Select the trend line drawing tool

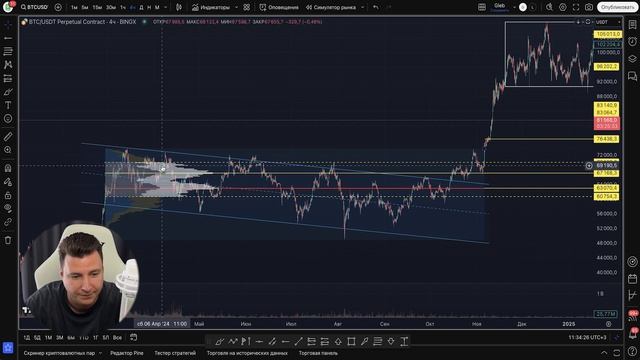click(8, 38)
